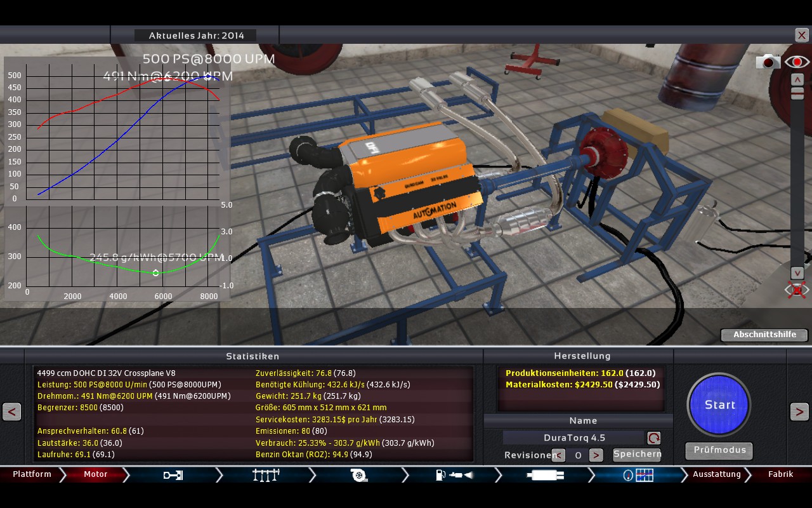The width and height of the screenshot is (812, 508).
Task: Click the engine name field DuraTorq 4.5
Action: (x=574, y=438)
